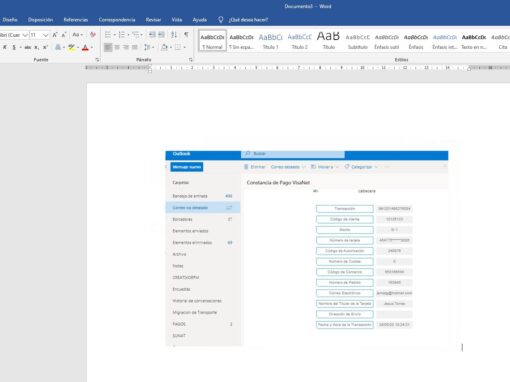Apply the large Título style

tap(328, 41)
